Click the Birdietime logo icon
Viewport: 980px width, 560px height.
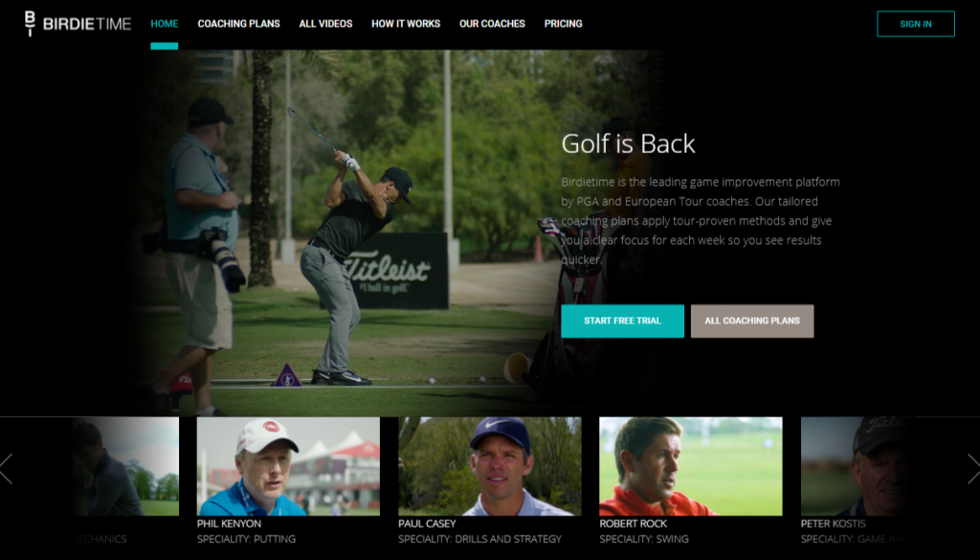30,24
